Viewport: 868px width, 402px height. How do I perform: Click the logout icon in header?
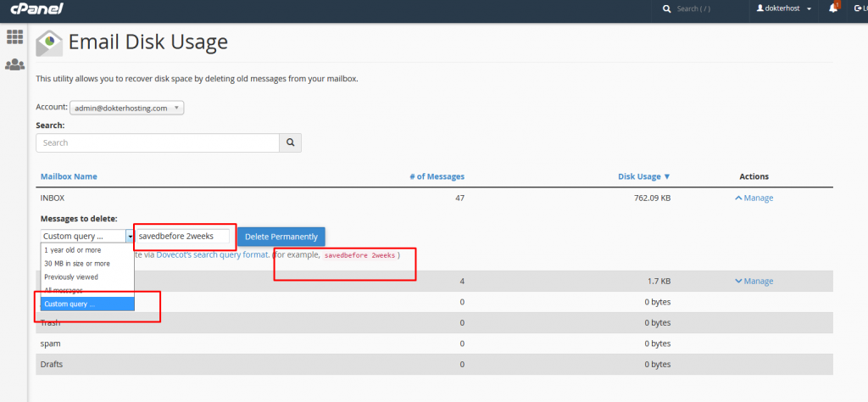click(860, 8)
